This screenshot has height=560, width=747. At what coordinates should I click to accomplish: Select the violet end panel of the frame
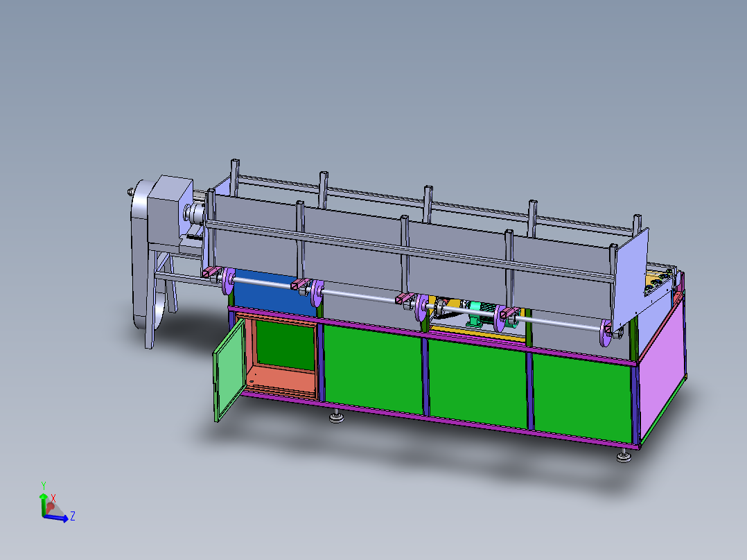coord(662,367)
